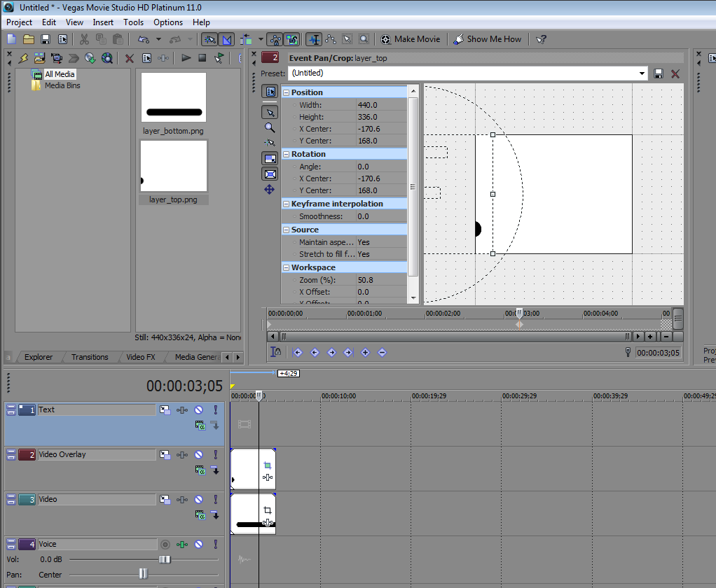Save the Pan/Crop preset
Screen dimensions: 716x588
659,73
